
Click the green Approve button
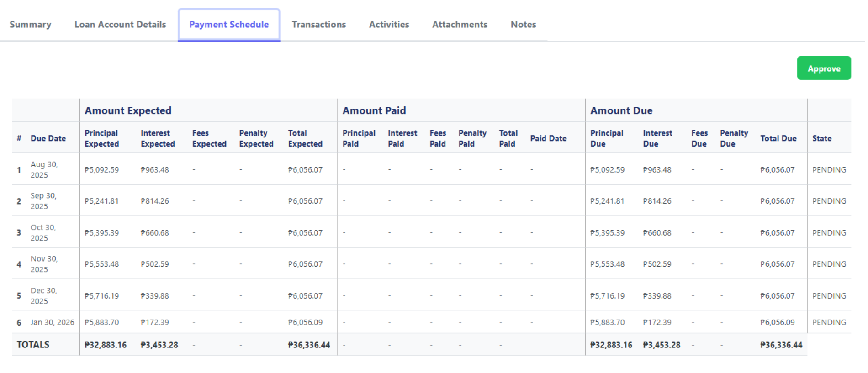pos(824,68)
